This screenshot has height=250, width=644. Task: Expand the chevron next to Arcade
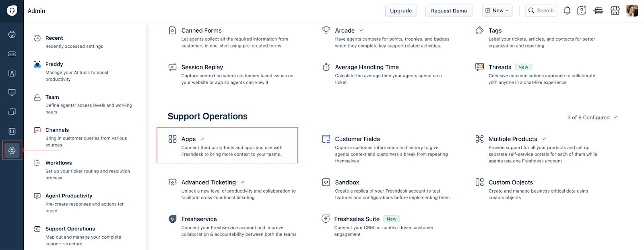361,31
